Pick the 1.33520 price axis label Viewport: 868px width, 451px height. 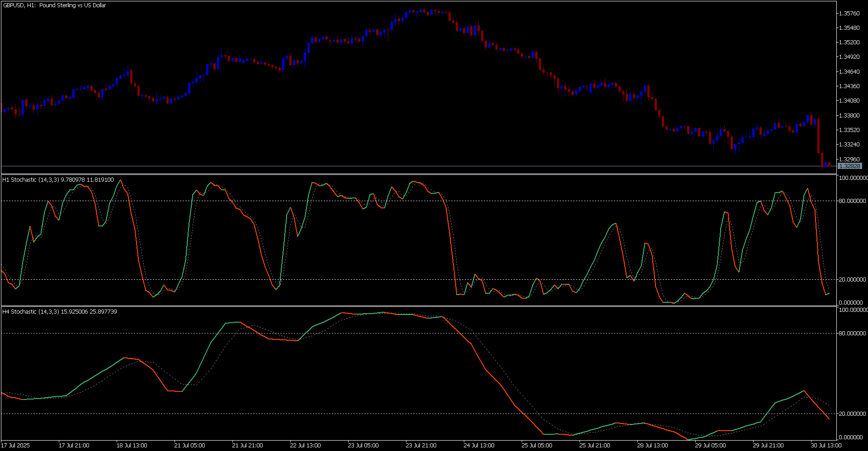tap(849, 130)
